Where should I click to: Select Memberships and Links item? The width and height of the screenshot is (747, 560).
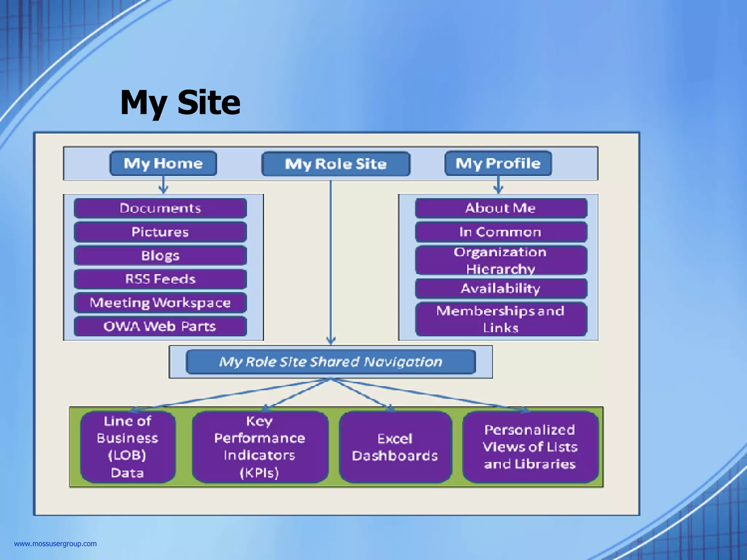click(501, 319)
